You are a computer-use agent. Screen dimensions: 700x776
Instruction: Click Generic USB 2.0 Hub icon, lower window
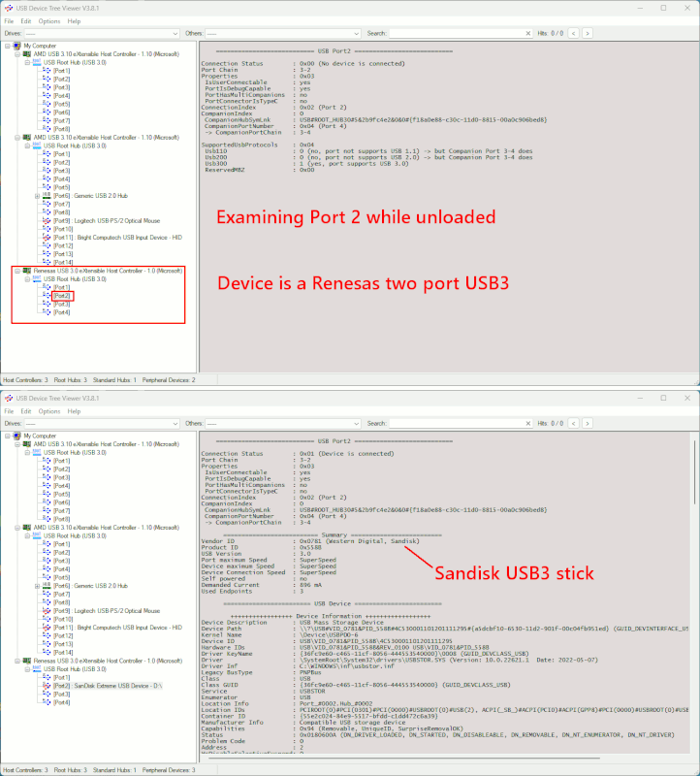pos(47,586)
